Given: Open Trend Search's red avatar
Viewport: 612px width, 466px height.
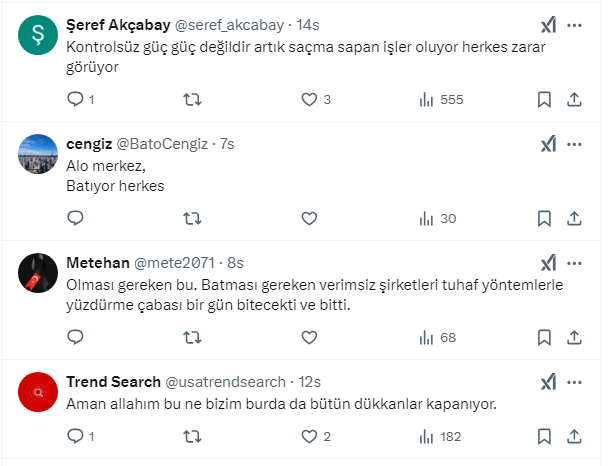Looking at the screenshot, I should coord(37,391).
